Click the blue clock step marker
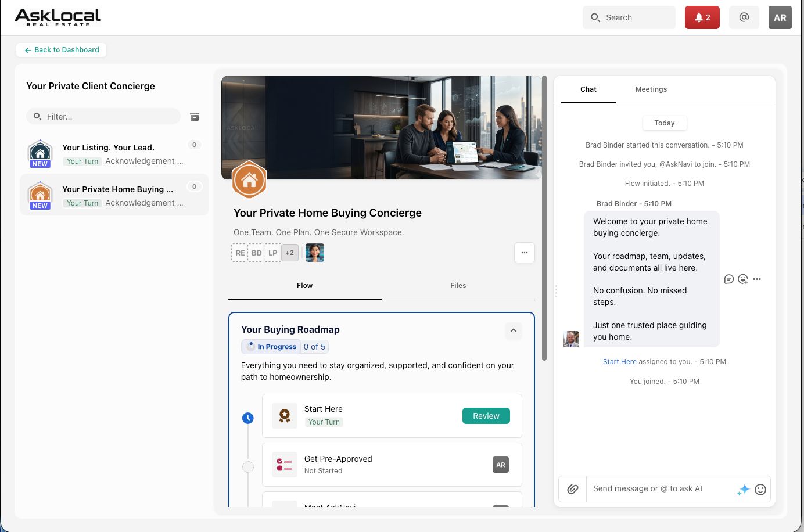The image size is (804, 532). (248, 418)
